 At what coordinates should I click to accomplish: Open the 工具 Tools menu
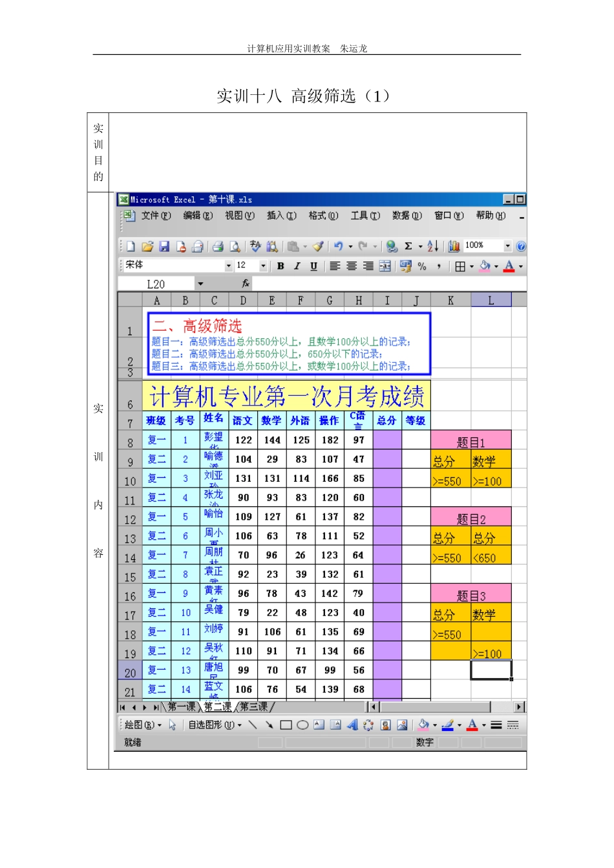pos(365,216)
